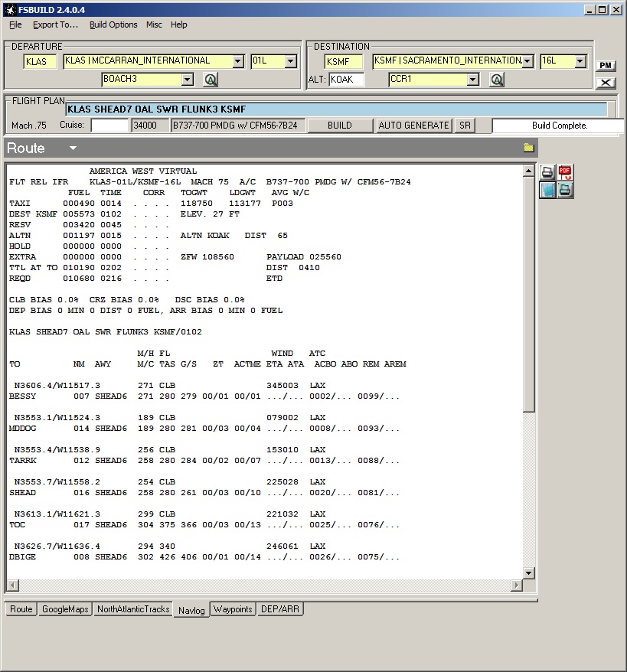Expand the CCR1 STAR dropdown

coord(472,80)
